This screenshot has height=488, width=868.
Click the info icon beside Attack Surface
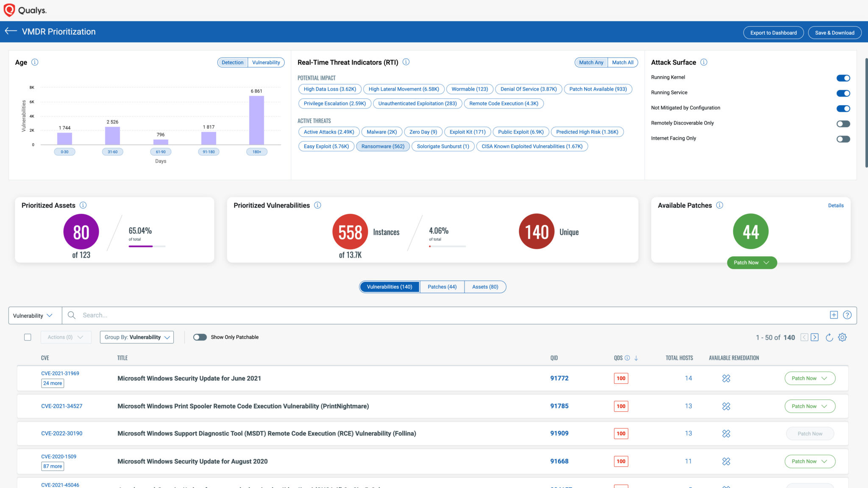click(x=704, y=62)
